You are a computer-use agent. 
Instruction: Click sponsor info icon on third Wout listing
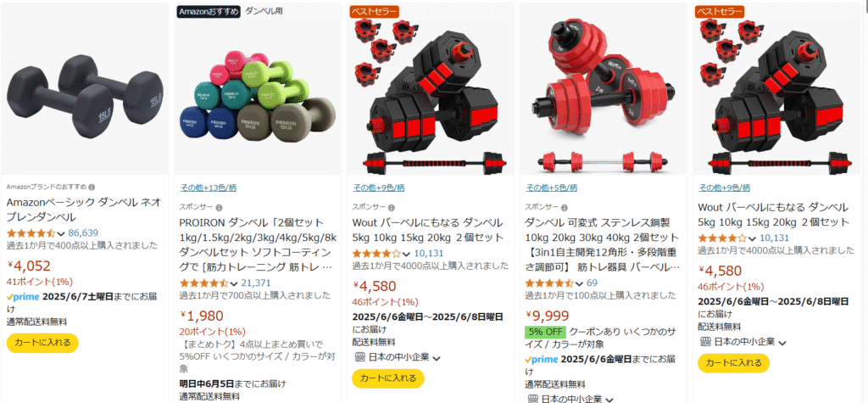[392, 207]
